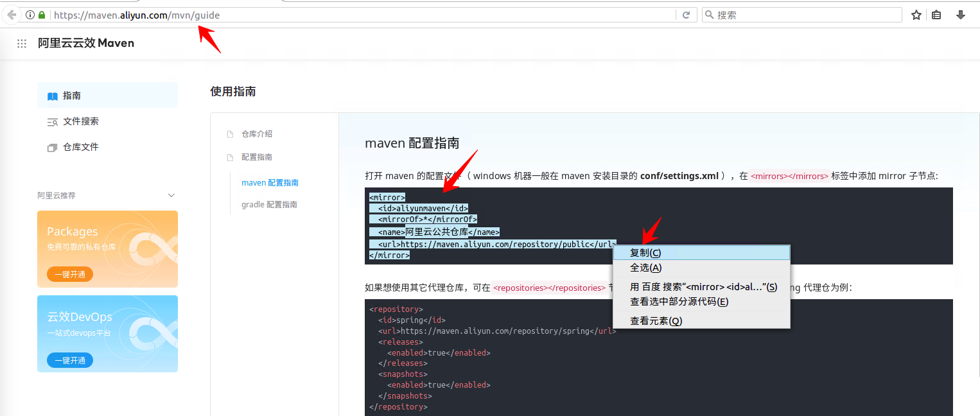Click the magnifier icon in search box
The height and width of the screenshot is (416, 980).
709,15
